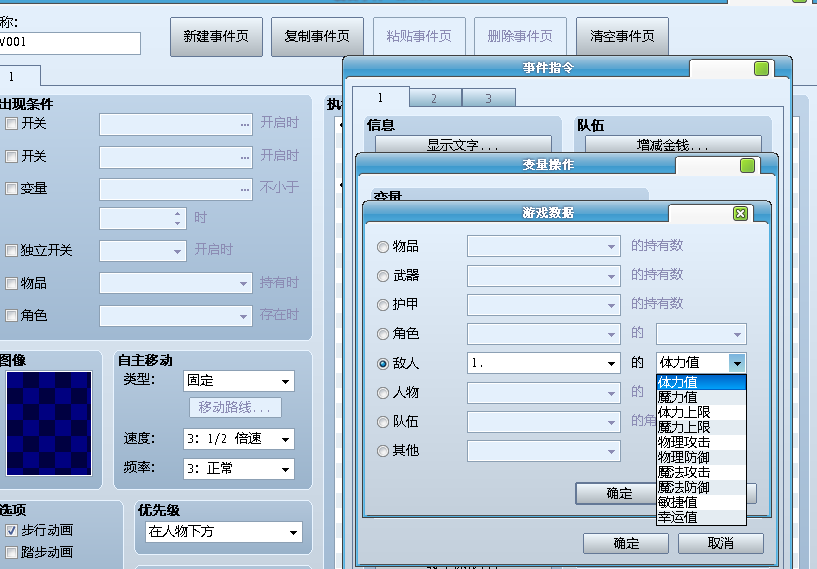Choose 物理防御 from the list

click(x=701, y=457)
